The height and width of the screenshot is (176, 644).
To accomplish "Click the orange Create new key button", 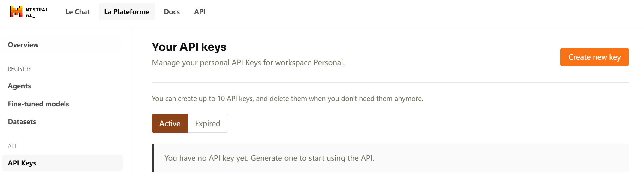I will (594, 57).
